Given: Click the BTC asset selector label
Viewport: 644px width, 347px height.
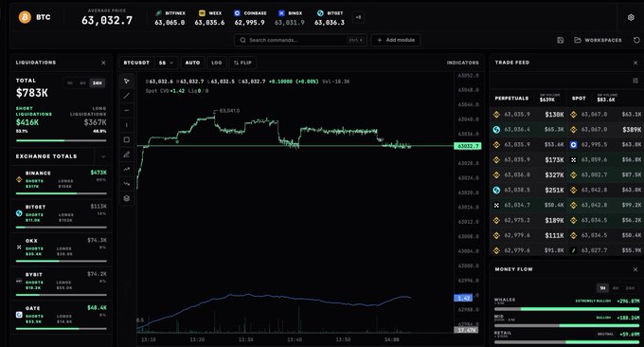Looking at the screenshot, I should coord(44,17).
